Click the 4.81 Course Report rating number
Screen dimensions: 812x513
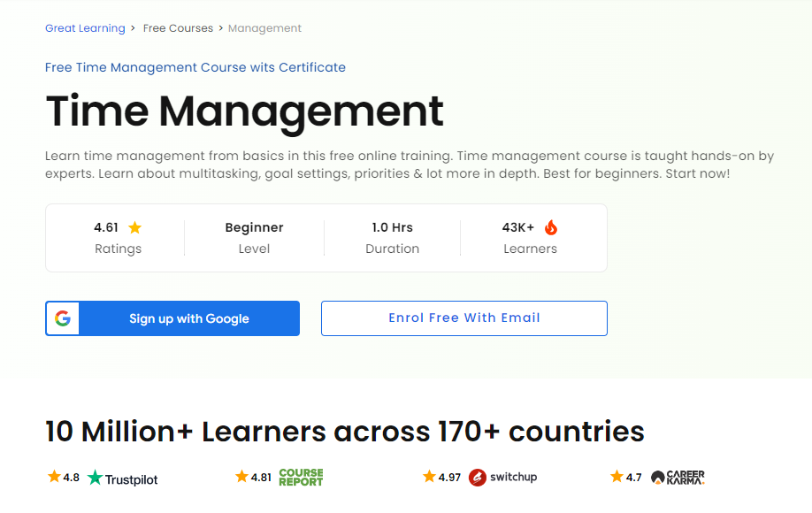click(261, 478)
